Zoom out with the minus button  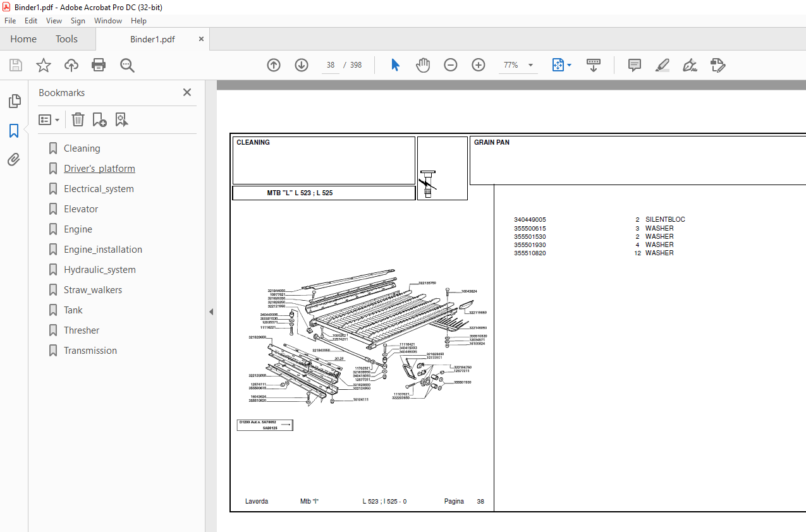(x=451, y=65)
